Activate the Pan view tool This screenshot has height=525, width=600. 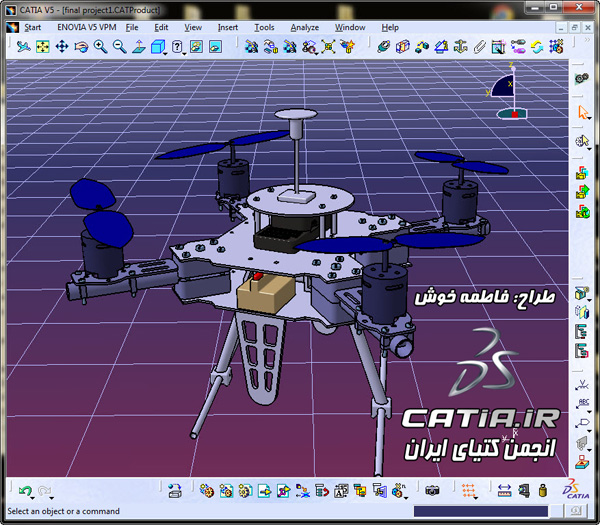point(63,46)
